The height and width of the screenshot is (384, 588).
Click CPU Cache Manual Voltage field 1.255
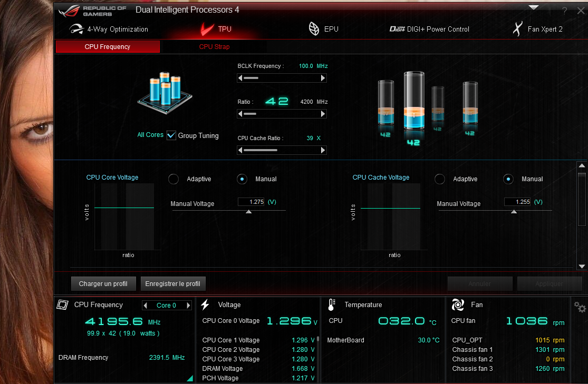pos(517,202)
